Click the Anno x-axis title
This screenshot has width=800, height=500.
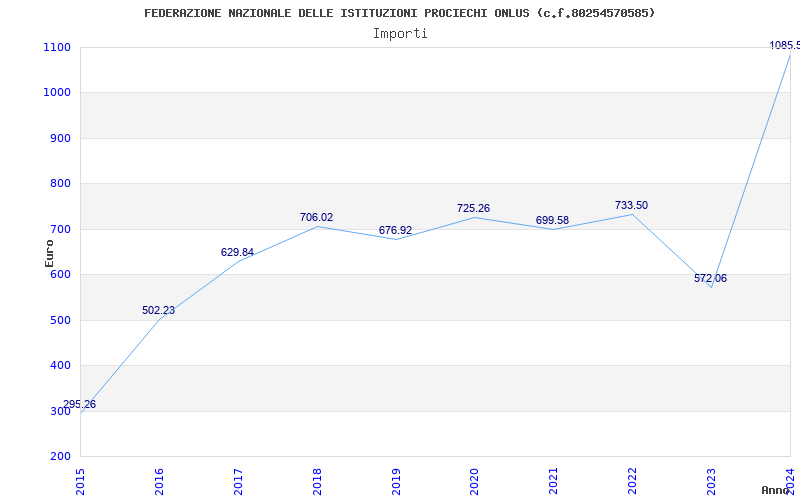(776, 490)
